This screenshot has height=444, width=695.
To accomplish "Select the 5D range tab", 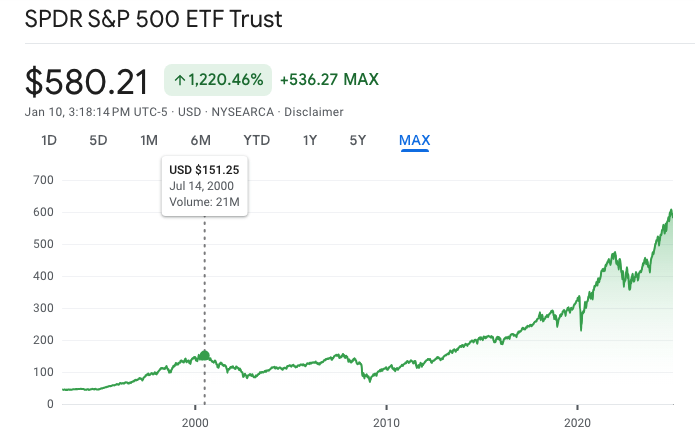I will [98, 140].
